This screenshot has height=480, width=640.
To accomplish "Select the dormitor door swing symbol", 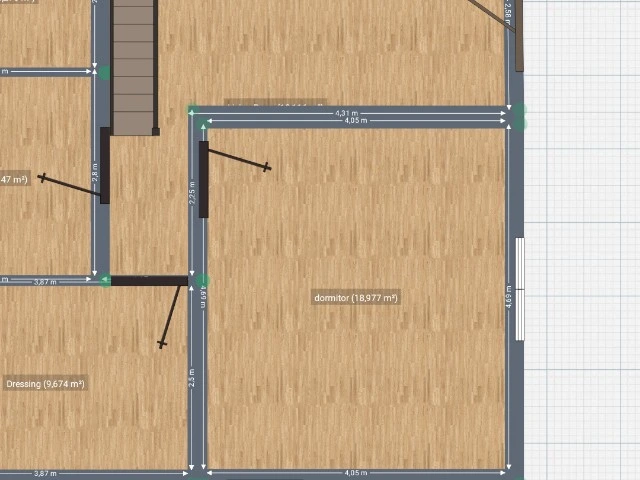I will point(238,160).
